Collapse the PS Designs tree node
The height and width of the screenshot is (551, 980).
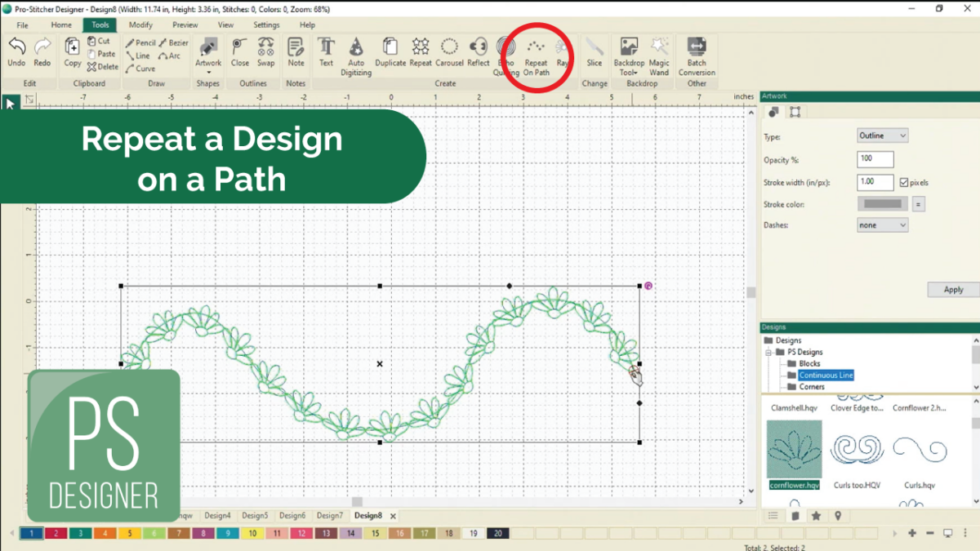click(768, 352)
